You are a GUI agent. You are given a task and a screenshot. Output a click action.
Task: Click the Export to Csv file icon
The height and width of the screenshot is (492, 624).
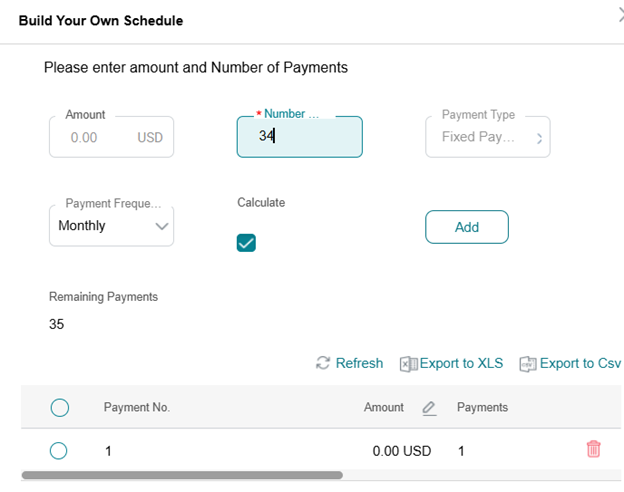pos(528,364)
